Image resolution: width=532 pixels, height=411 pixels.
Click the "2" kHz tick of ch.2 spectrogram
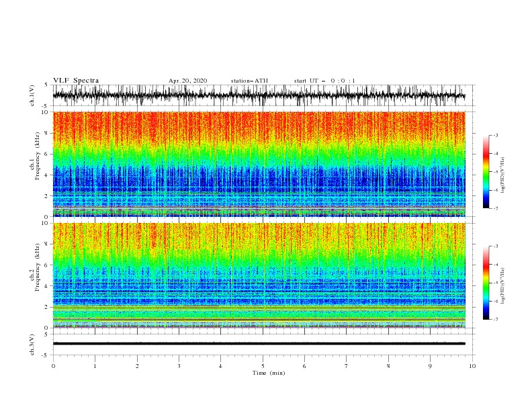(47, 307)
